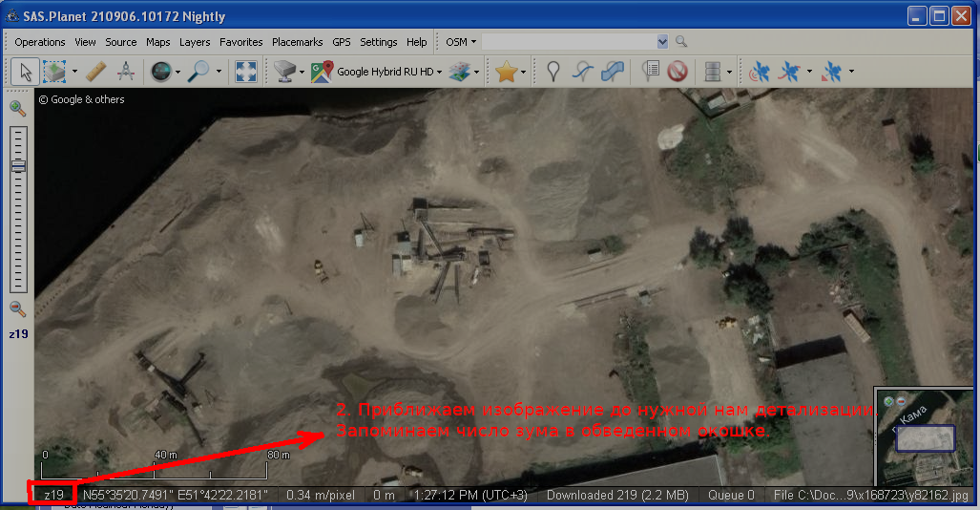Click the zoom level slider handle
The width and height of the screenshot is (980, 510).
(x=18, y=166)
